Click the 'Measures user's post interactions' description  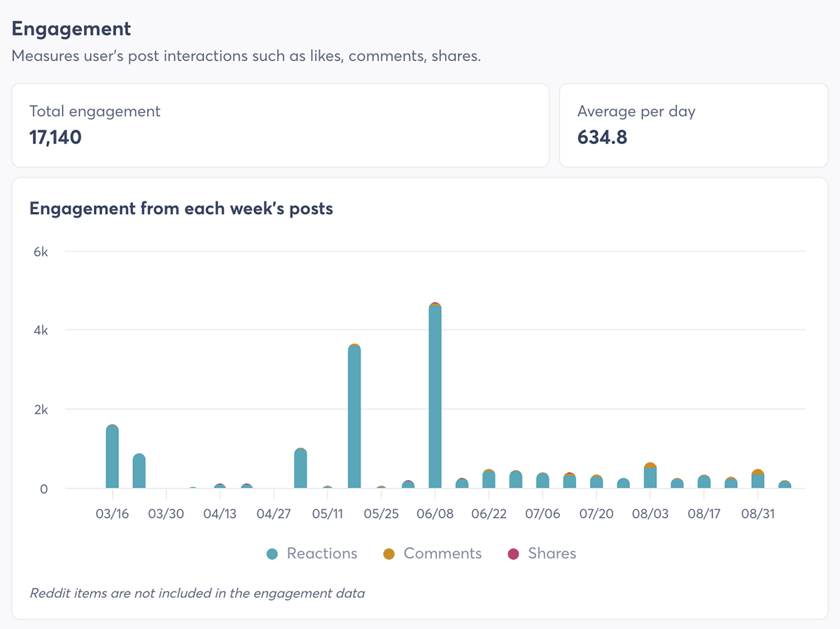pyautogui.click(x=246, y=57)
